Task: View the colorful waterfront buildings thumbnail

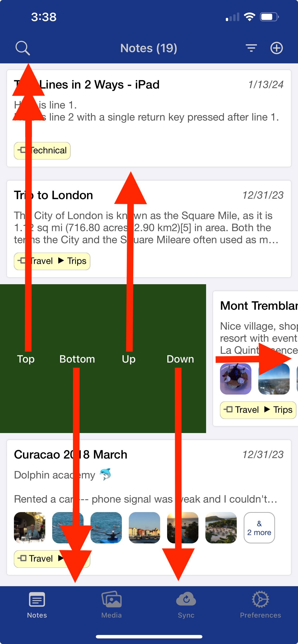Action: pos(144,528)
